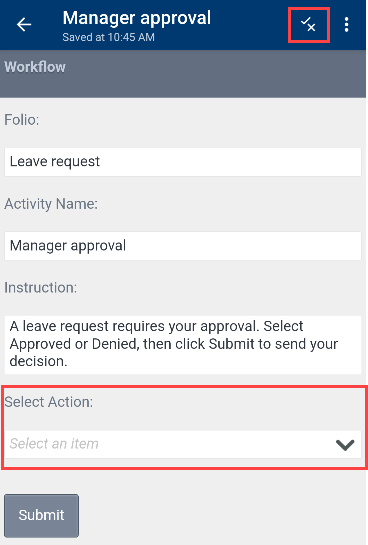The image size is (368, 545).
Task: Tap the 'Manager approval' page title
Action: pos(137,18)
